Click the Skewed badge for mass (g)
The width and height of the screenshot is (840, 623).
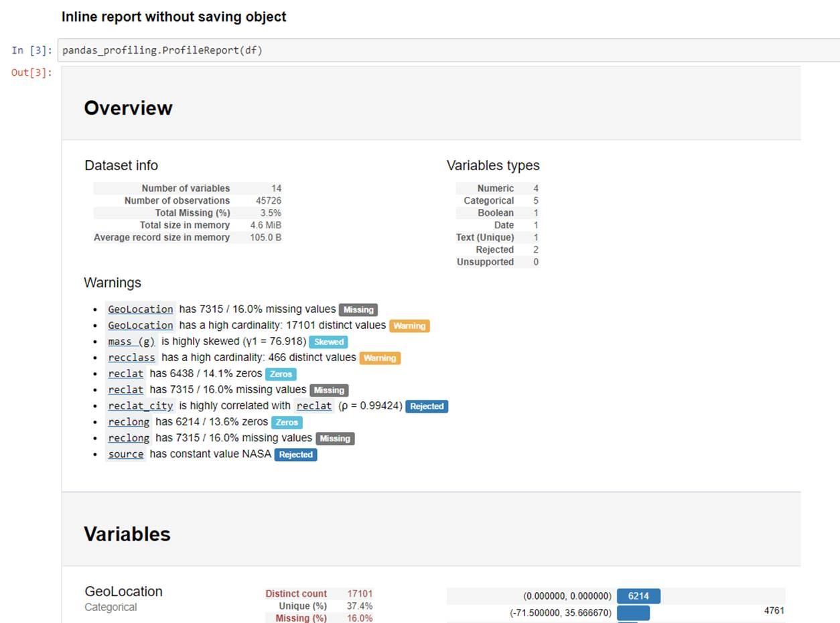(328, 342)
